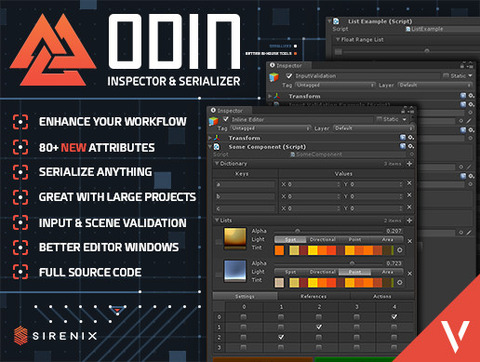This screenshot has width=480, height=362.
Task: Switch to the Settings tab
Action: [x=245, y=296]
